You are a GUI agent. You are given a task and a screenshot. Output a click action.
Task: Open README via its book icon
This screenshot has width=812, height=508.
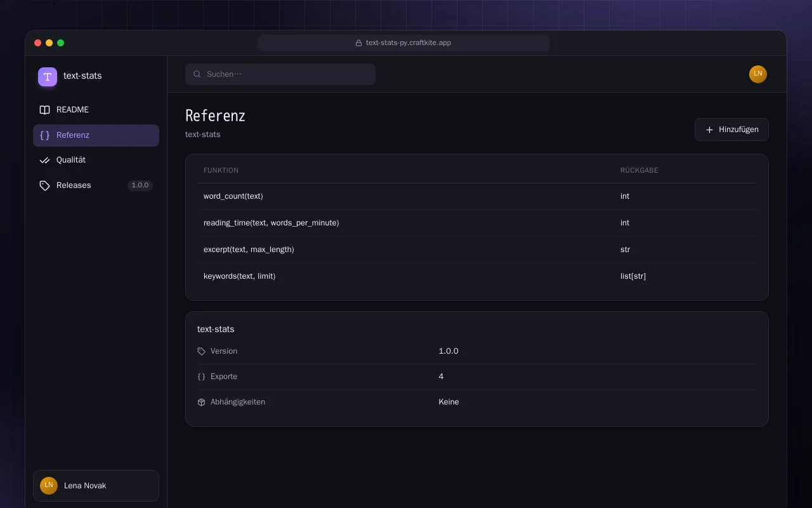point(44,110)
